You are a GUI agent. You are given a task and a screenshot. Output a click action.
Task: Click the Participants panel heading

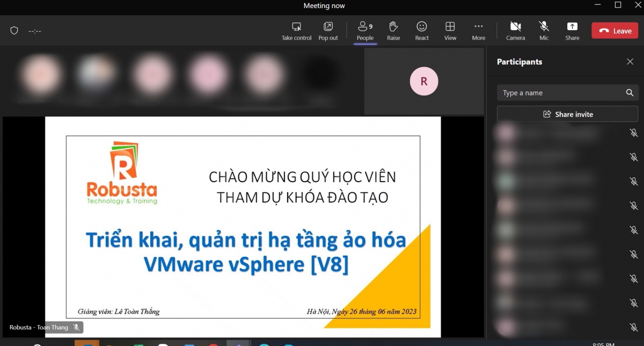click(x=519, y=62)
